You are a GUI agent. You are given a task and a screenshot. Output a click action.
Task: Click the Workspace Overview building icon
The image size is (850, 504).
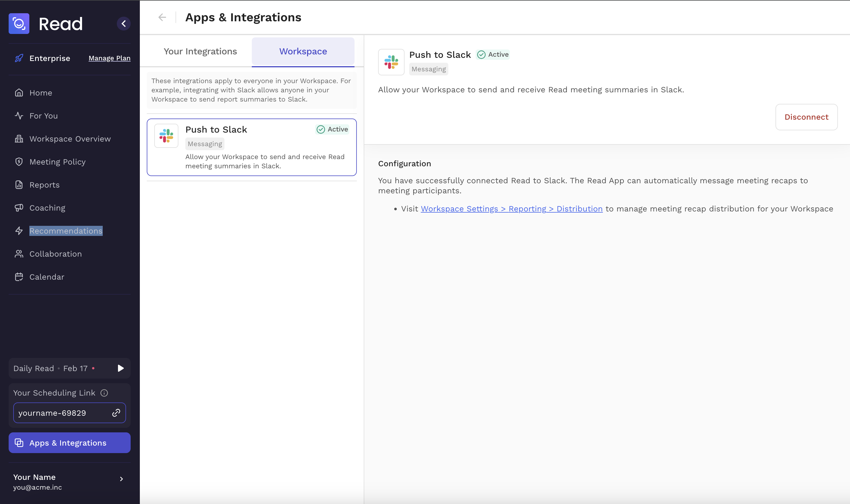[x=19, y=139]
